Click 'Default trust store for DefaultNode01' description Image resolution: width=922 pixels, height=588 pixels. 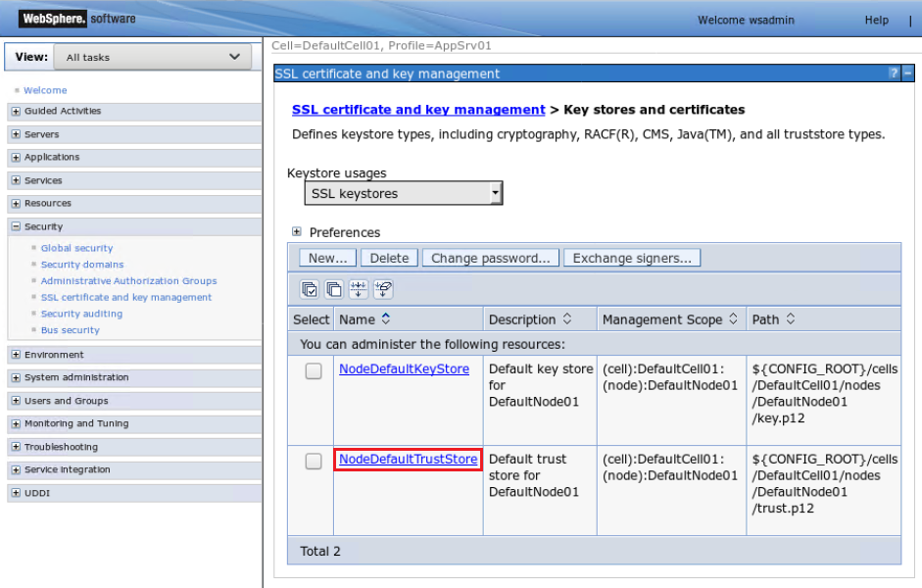click(534, 475)
